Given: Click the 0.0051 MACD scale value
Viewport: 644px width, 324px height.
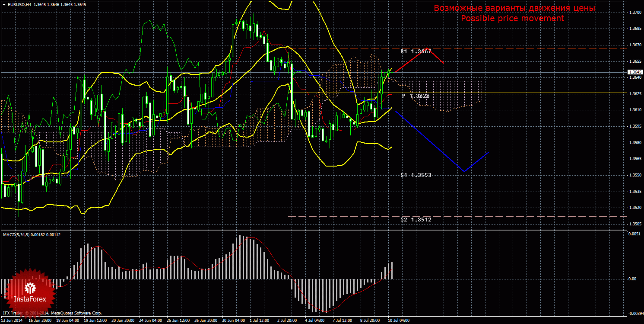Looking at the screenshot, I should click(634, 234).
